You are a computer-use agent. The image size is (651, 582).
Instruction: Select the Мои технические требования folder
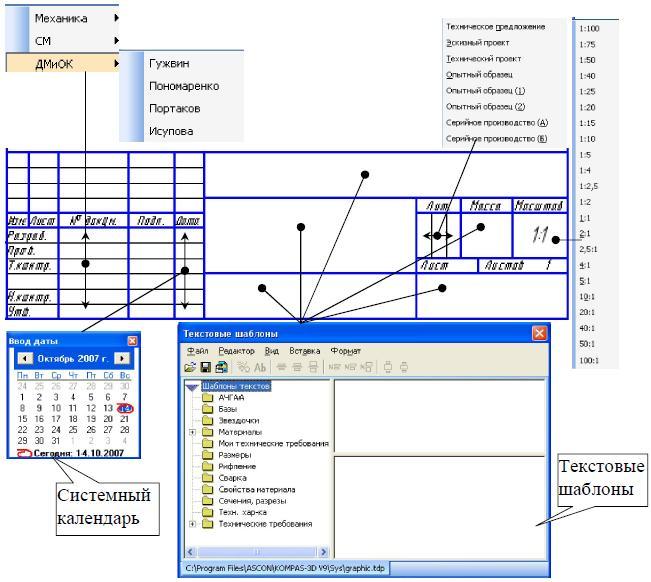pyautogui.click(x=273, y=443)
